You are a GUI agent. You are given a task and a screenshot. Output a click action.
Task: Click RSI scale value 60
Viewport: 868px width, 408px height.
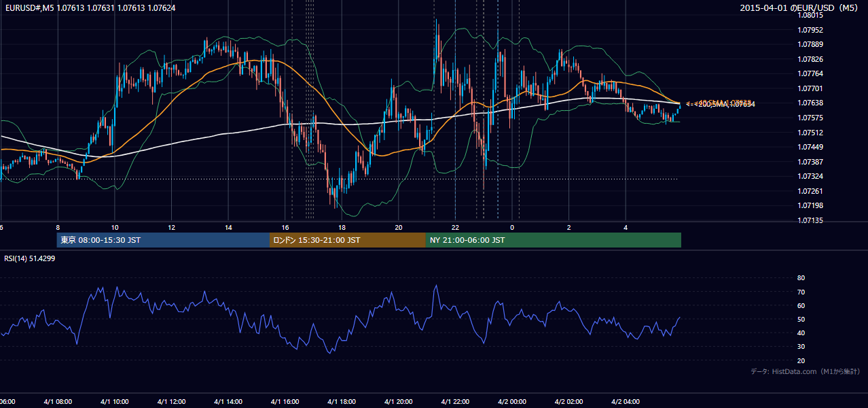(x=801, y=305)
